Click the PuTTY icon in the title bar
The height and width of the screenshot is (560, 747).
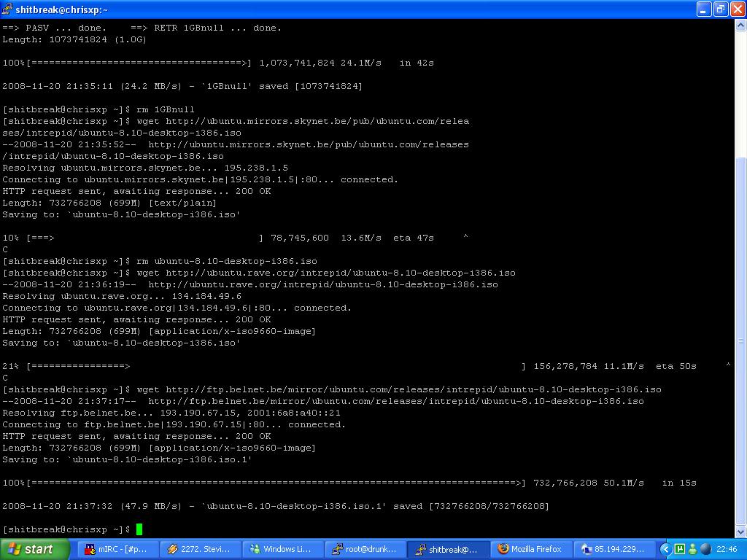pyautogui.click(x=7, y=9)
